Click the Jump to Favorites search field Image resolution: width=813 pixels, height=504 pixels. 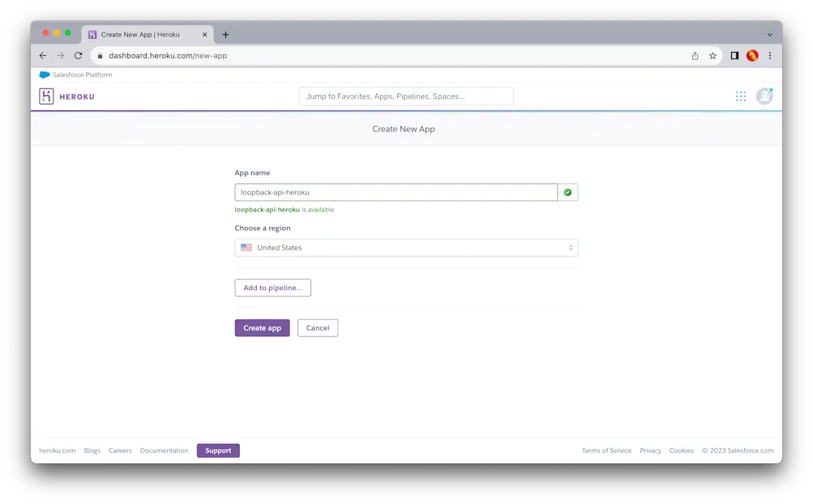[406, 96]
